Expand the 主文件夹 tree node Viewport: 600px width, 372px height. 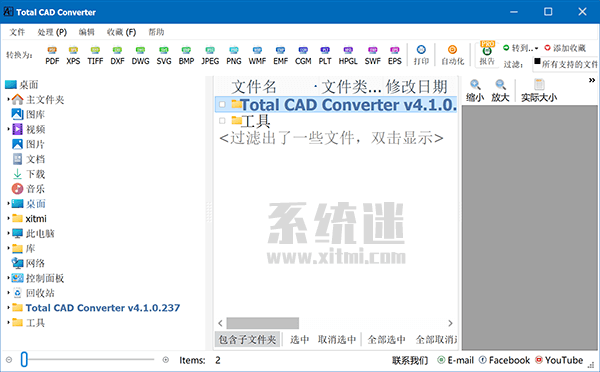pyautogui.click(x=8, y=100)
